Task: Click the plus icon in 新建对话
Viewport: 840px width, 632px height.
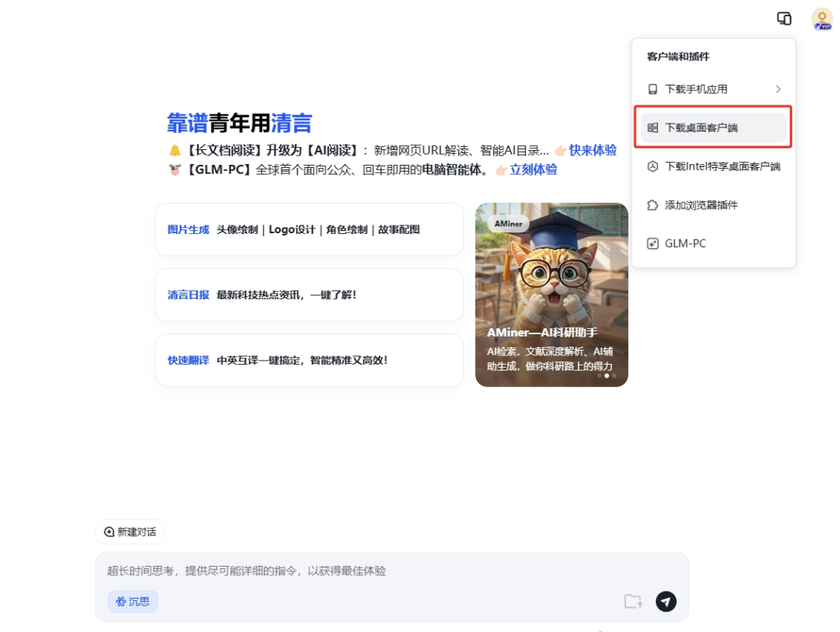Action: [110, 532]
